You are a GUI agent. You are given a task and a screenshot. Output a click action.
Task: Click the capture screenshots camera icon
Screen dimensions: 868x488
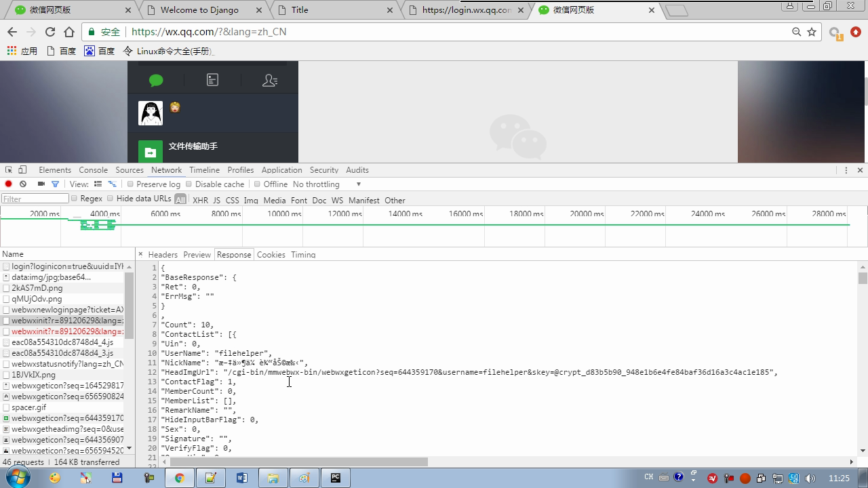[x=41, y=184]
